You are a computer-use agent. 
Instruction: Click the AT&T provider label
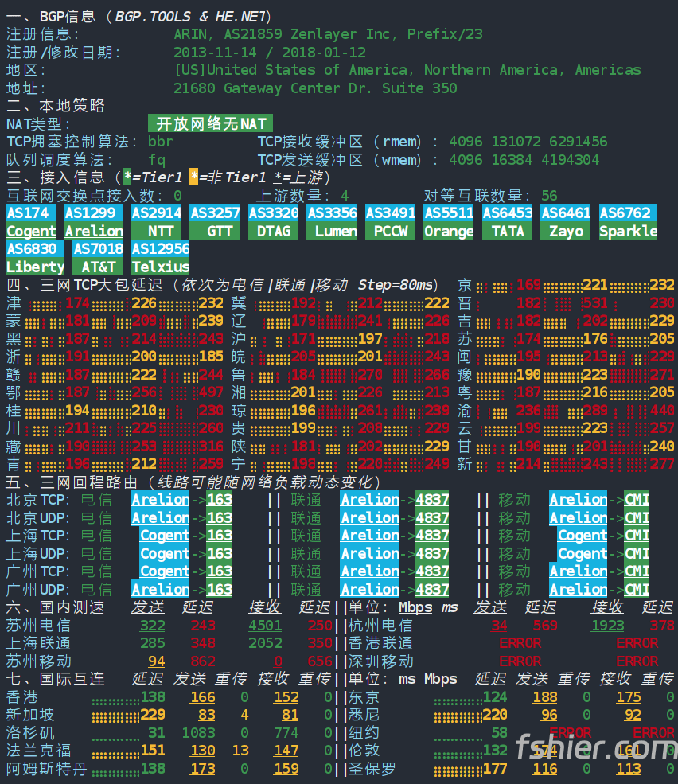point(98,267)
